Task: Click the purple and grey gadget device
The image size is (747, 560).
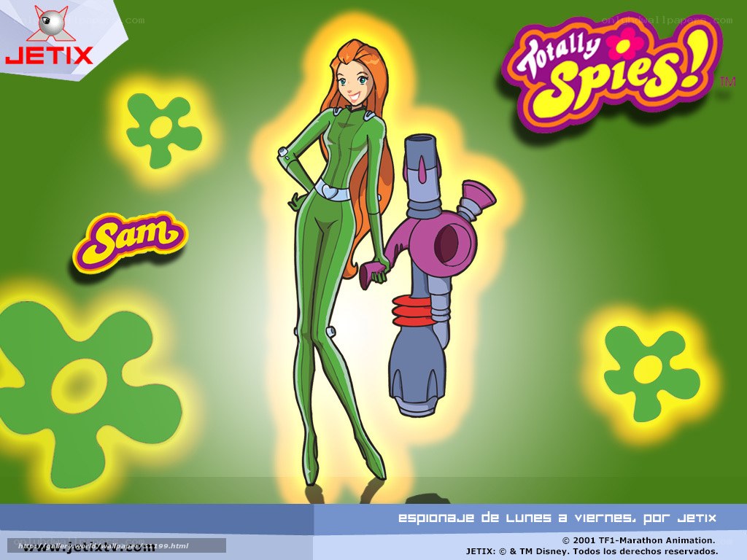Action: point(429,274)
